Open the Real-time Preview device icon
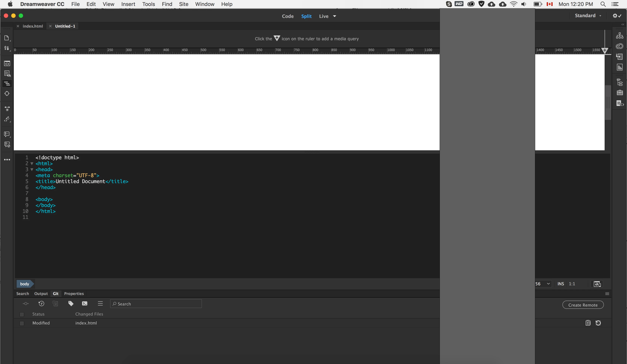627x364 pixels. [x=597, y=284]
